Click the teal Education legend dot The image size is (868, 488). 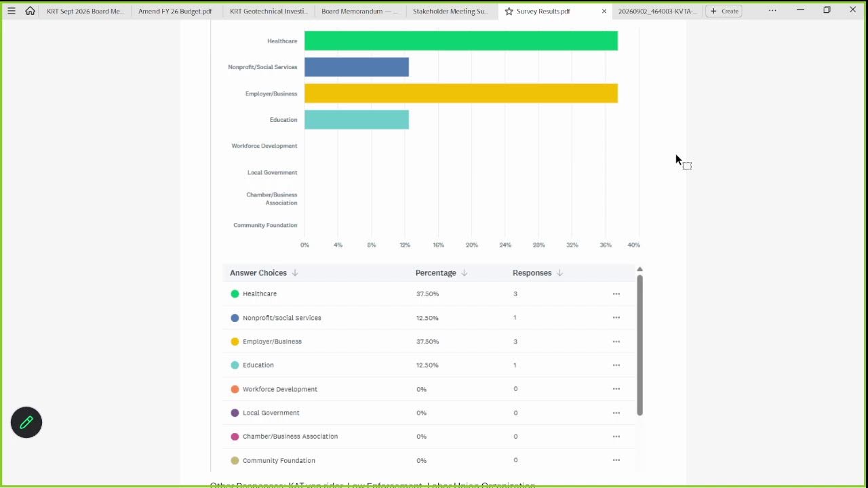[235, 365]
